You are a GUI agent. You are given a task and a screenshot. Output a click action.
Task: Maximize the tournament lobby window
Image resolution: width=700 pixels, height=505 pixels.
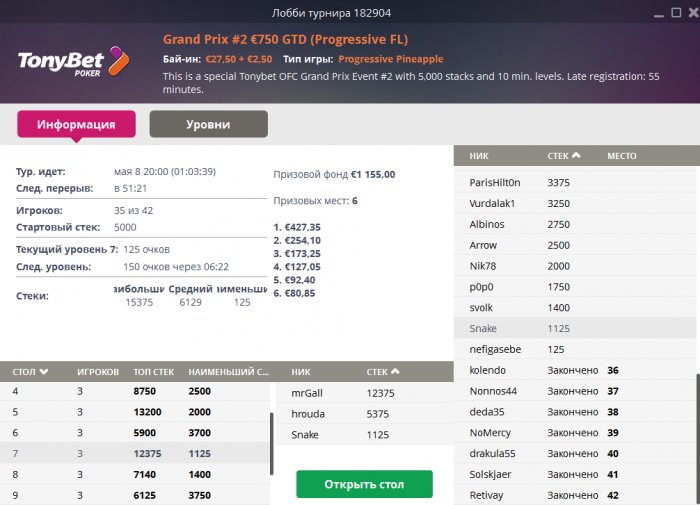click(x=671, y=13)
